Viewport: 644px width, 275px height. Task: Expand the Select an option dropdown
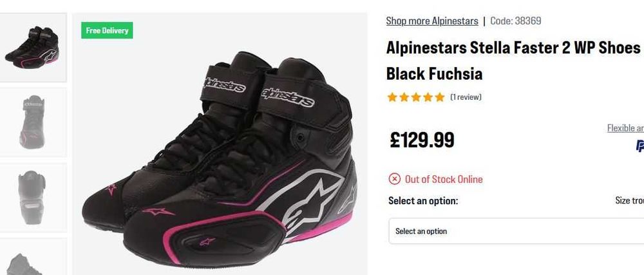pyautogui.click(x=515, y=231)
